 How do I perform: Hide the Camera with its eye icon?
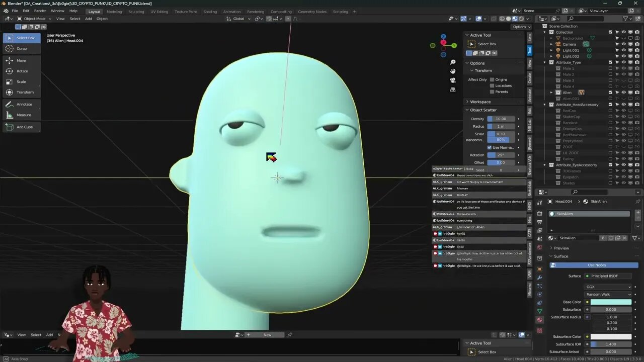tap(624, 44)
